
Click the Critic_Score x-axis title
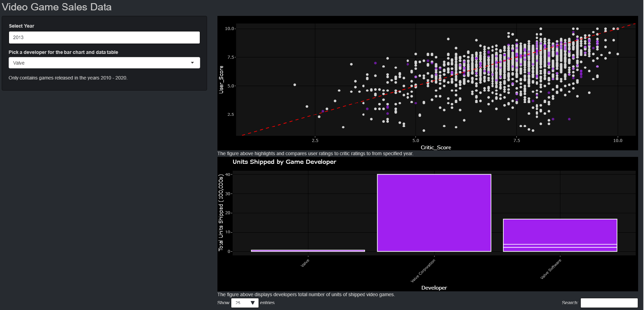(436, 148)
